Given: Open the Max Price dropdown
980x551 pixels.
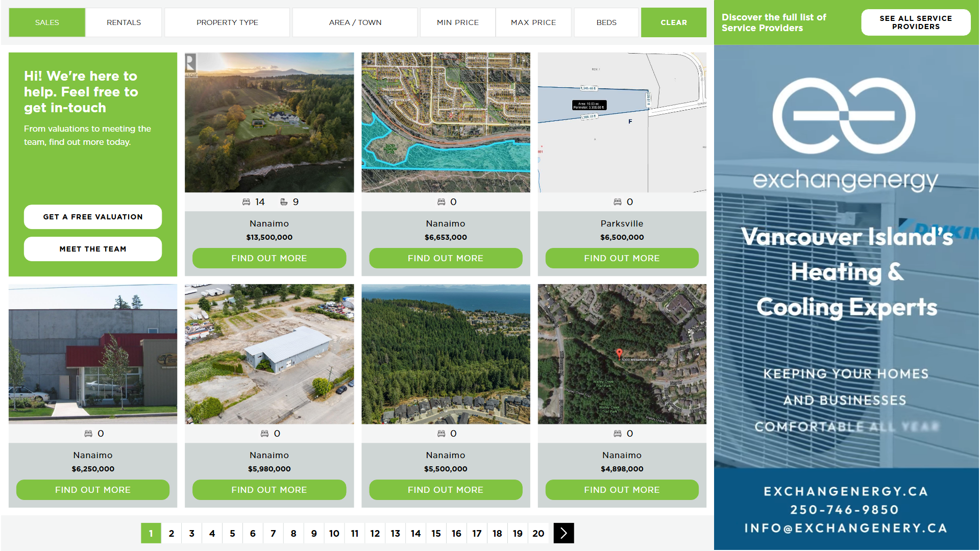Looking at the screenshot, I should pyautogui.click(x=533, y=22).
